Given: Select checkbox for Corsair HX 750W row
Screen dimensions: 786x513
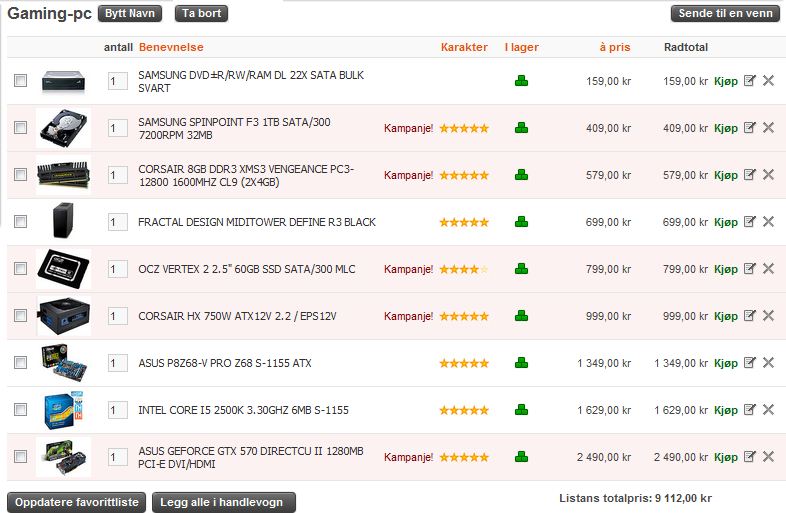Looking at the screenshot, I should point(21,315).
